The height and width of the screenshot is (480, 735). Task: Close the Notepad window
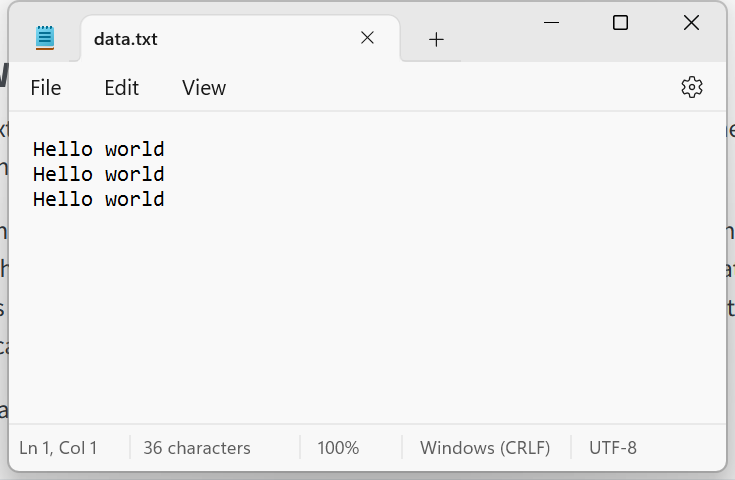click(691, 22)
